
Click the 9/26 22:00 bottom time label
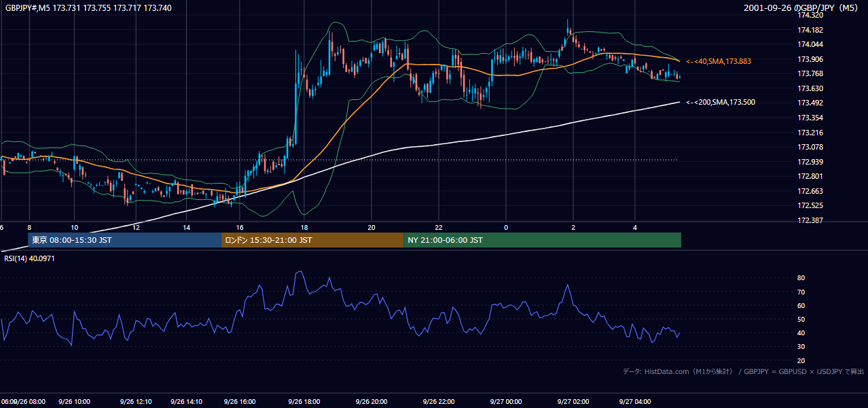coord(439,402)
